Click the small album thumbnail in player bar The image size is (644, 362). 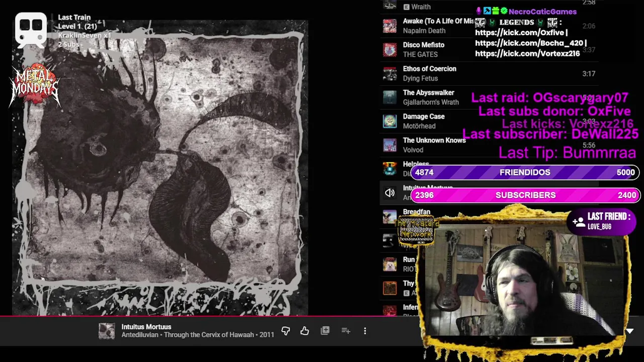(x=107, y=331)
